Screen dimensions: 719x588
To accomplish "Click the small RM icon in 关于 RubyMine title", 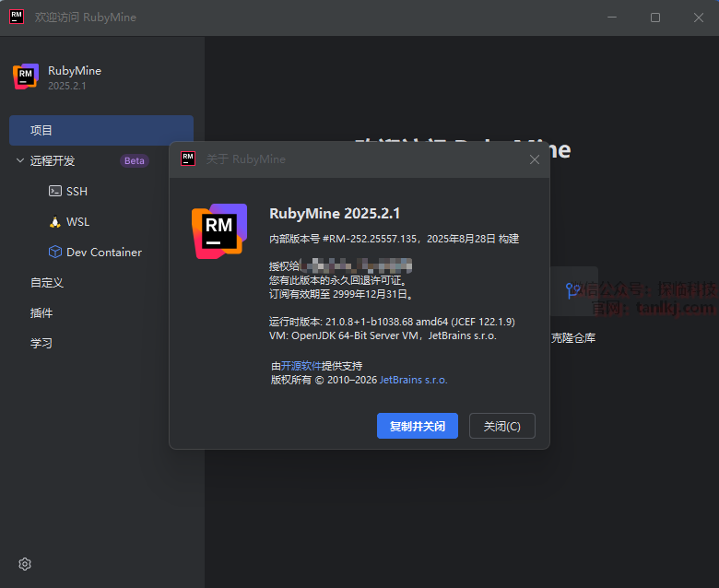I will pyautogui.click(x=188, y=159).
